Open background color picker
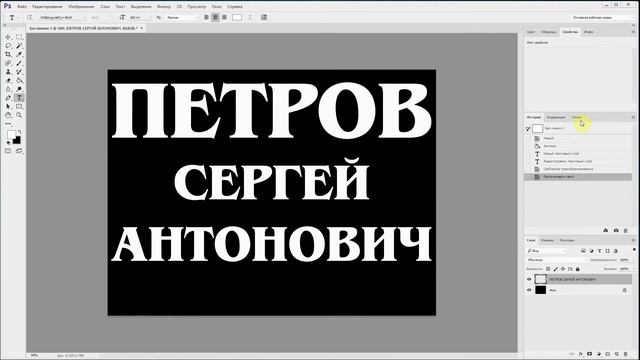Screen dimensions: 640x360 [17, 140]
